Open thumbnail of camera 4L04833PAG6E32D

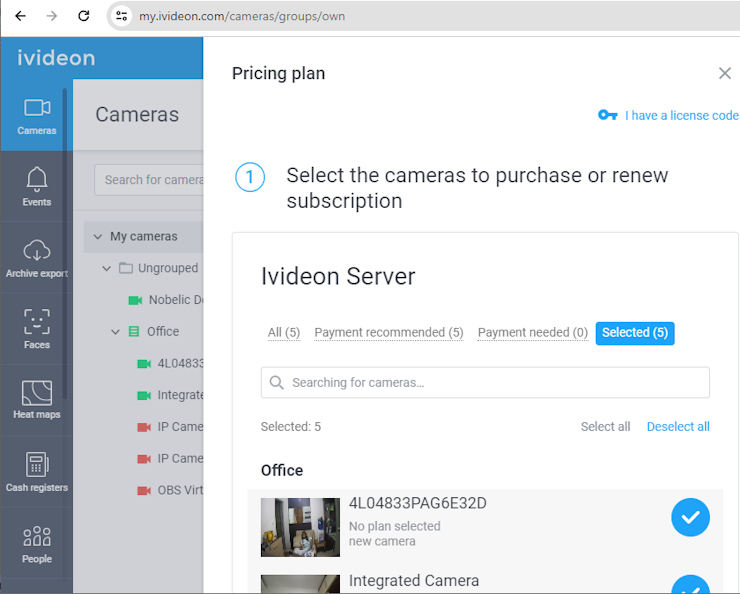[300, 527]
